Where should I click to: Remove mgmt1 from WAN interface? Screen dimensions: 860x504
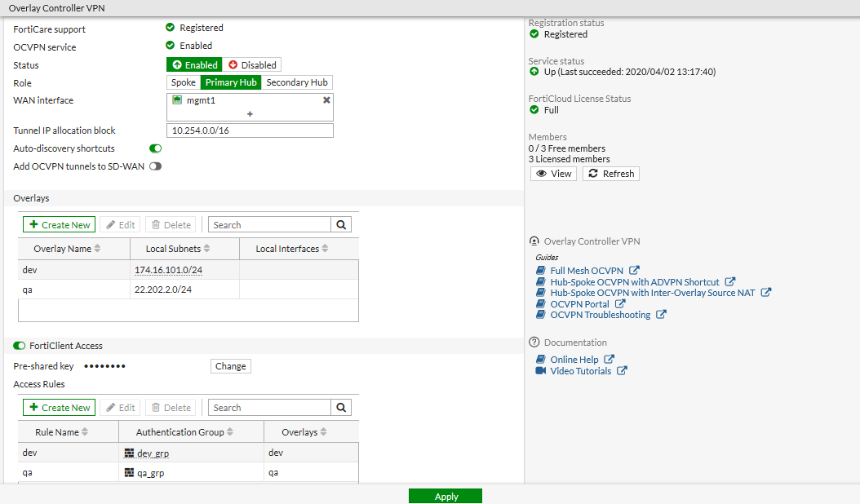point(326,99)
